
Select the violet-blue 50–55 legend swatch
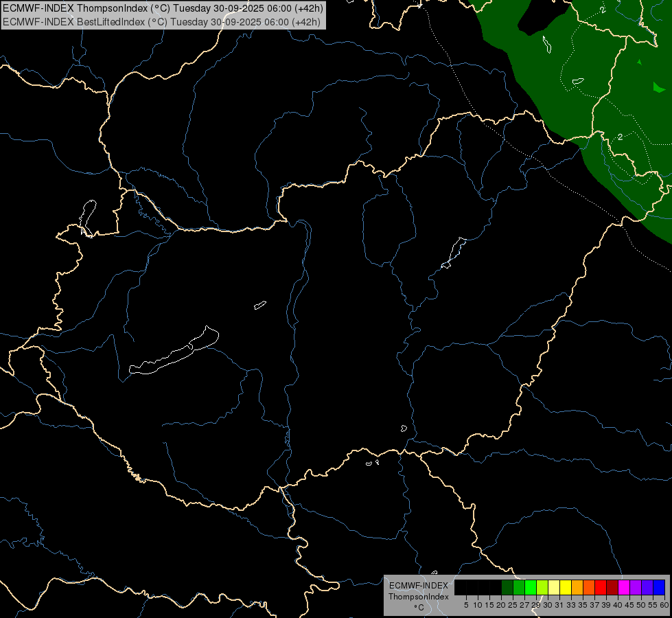point(647,588)
